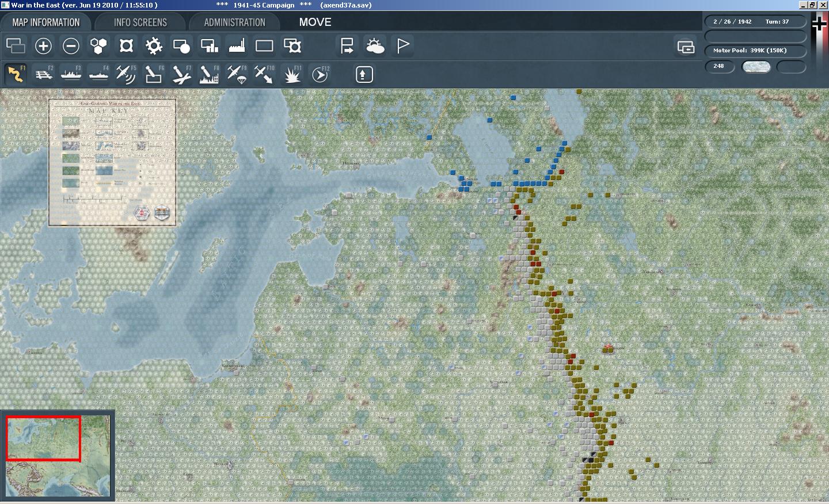Image resolution: width=829 pixels, height=504 pixels.
Task: Click the 248 counter field
Action: (720, 66)
